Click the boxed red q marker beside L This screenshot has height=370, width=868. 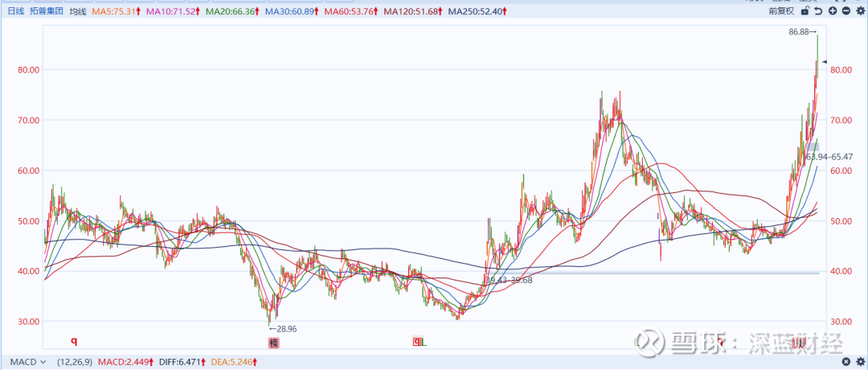416,343
